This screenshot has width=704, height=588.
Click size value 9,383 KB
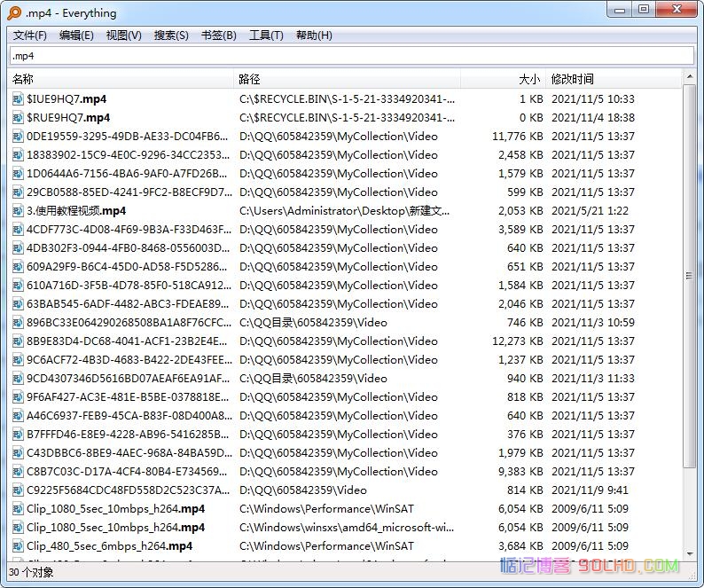(520, 472)
